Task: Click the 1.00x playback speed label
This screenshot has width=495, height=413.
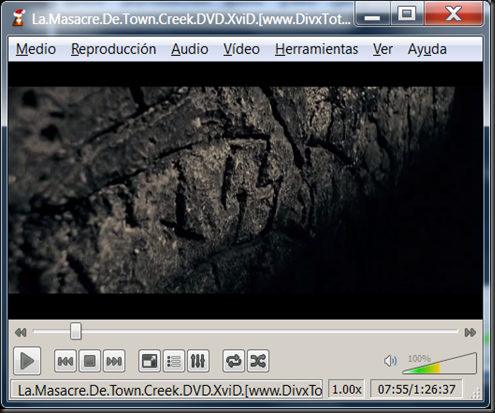Action: [x=347, y=389]
